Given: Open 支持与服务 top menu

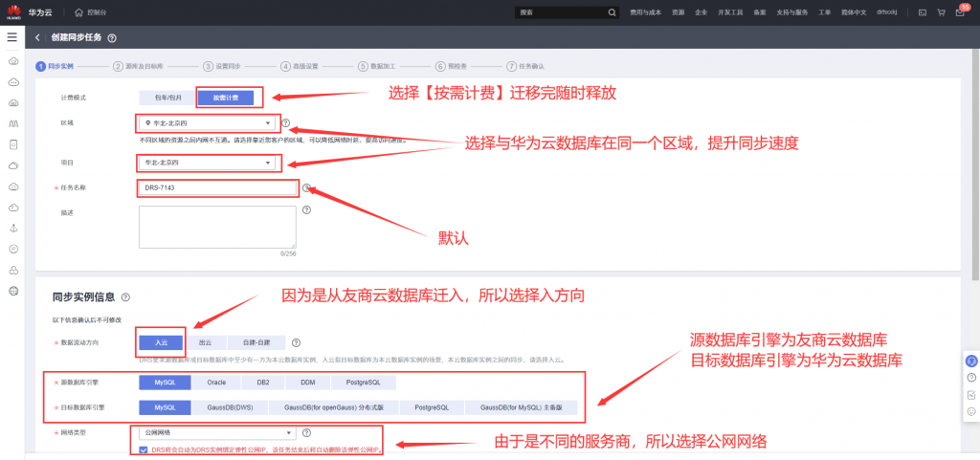Looking at the screenshot, I should (x=792, y=12).
